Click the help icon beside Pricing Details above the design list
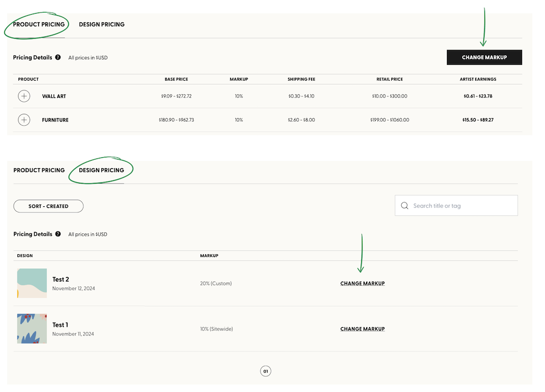This screenshot has width=545, height=392. tap(58, 234)
